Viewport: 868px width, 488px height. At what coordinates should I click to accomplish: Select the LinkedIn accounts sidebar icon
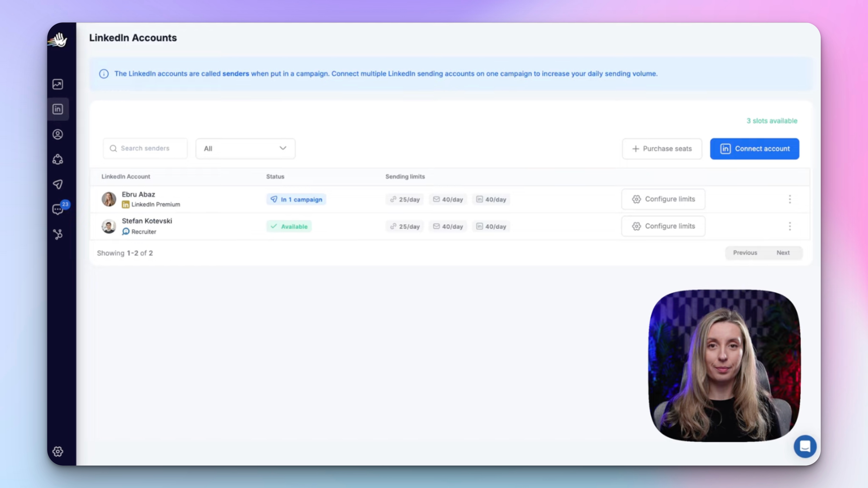58,109
